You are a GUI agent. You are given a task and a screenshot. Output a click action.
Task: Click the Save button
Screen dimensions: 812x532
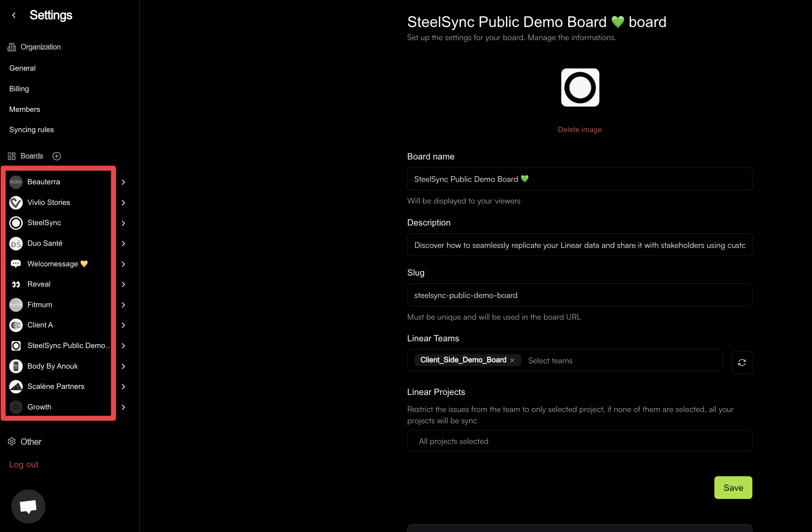734,487
